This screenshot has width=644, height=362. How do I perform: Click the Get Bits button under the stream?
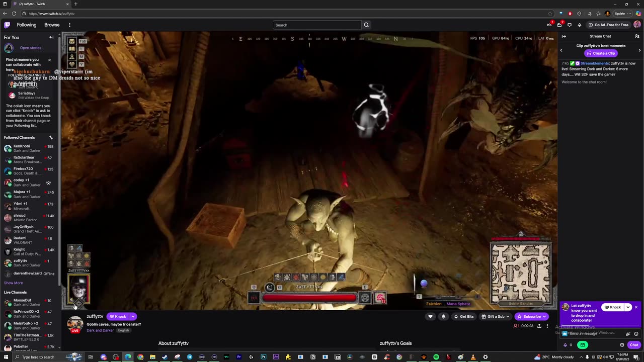(463, 316)
